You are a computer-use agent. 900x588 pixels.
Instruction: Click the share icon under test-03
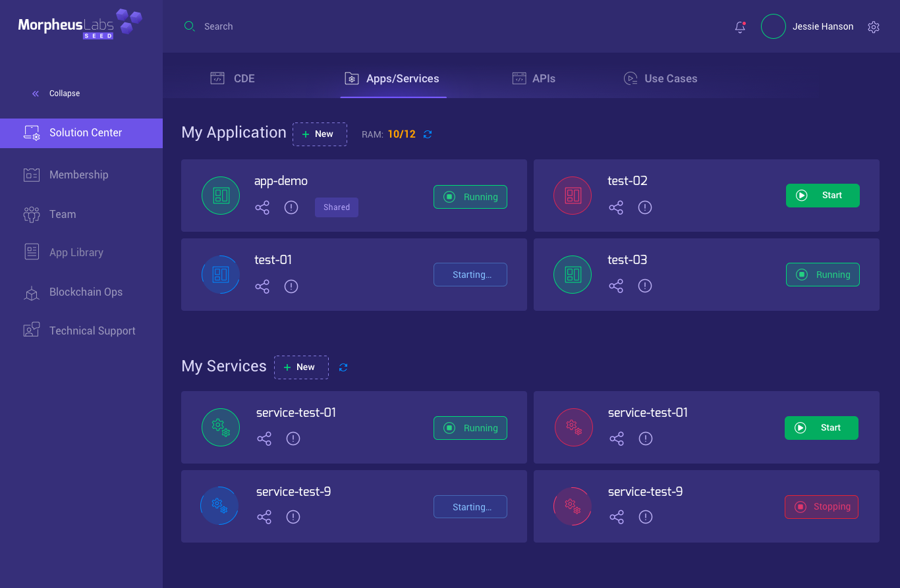click(616, 286)
